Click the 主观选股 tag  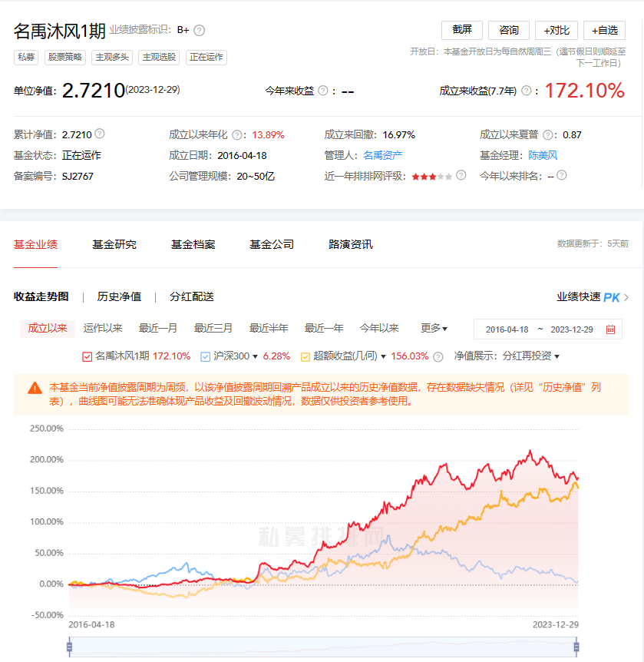point(159,57)
